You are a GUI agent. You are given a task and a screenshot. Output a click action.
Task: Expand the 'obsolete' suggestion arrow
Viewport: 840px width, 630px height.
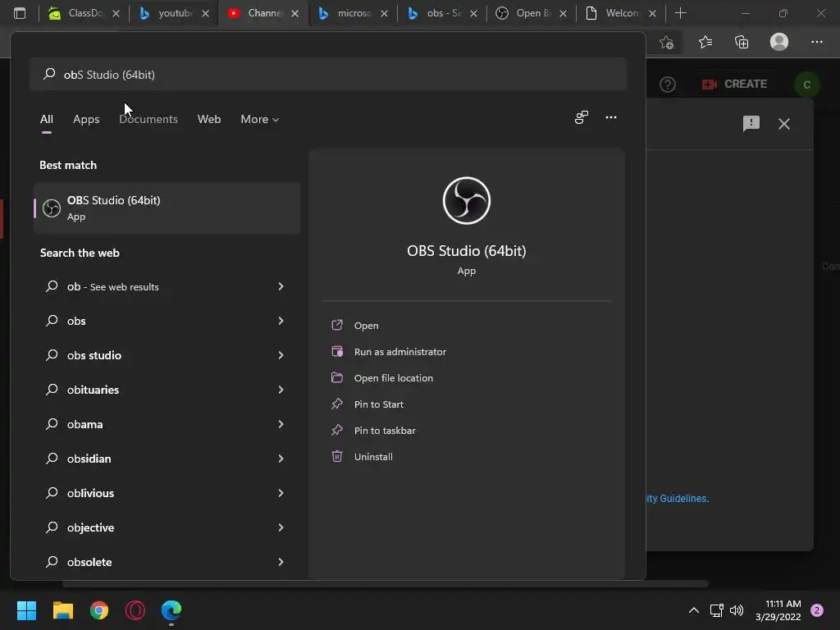(281, 562)
